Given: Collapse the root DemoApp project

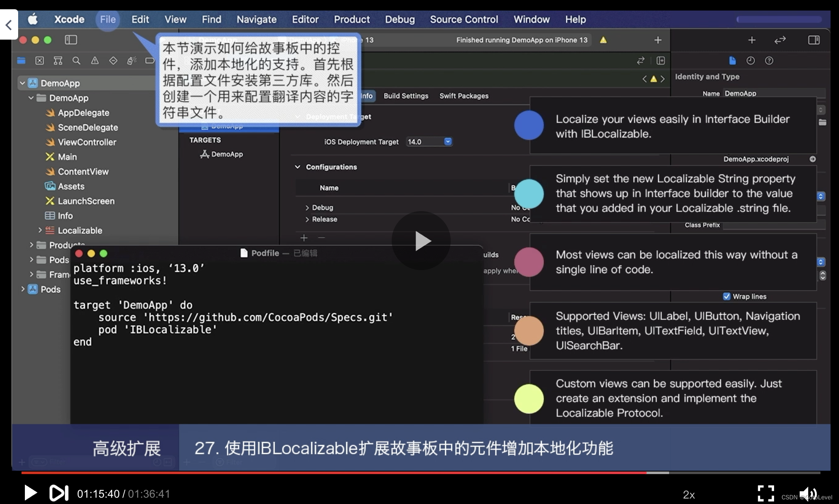Looking at the screenshot, I should [22, 83].
